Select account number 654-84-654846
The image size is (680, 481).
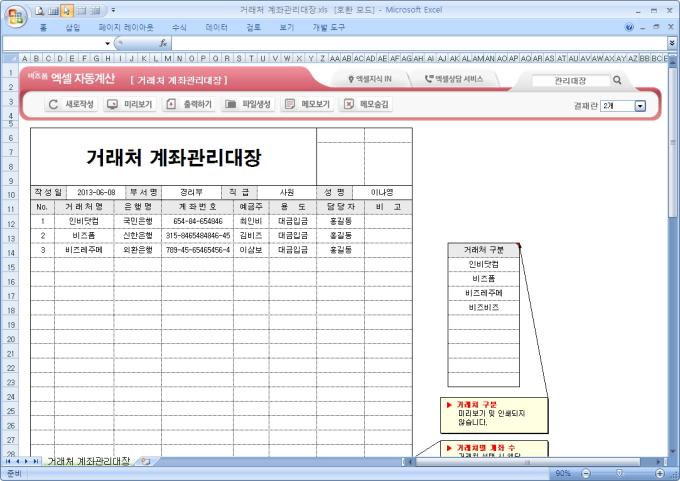(x=197, y=221)
